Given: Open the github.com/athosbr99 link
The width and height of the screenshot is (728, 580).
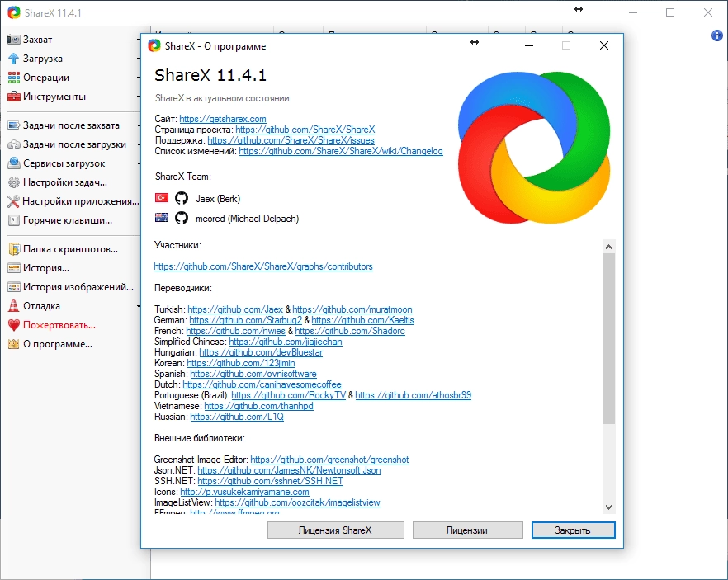Looking at the screenshot, I should click(414, 395).
